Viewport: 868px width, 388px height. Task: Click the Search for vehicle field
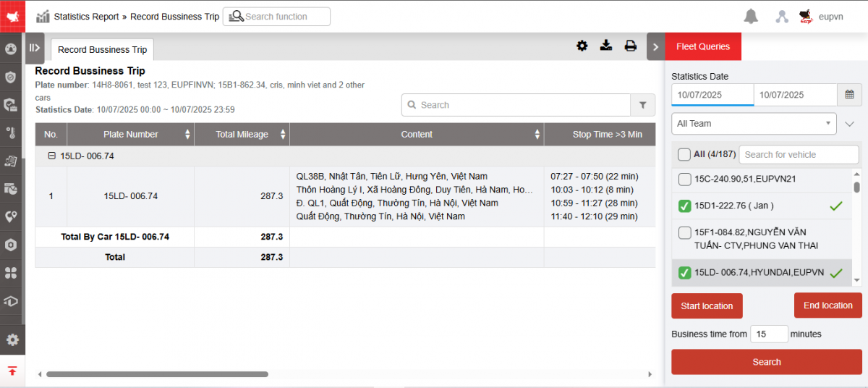pyautogui.click(x=798, y=154)
